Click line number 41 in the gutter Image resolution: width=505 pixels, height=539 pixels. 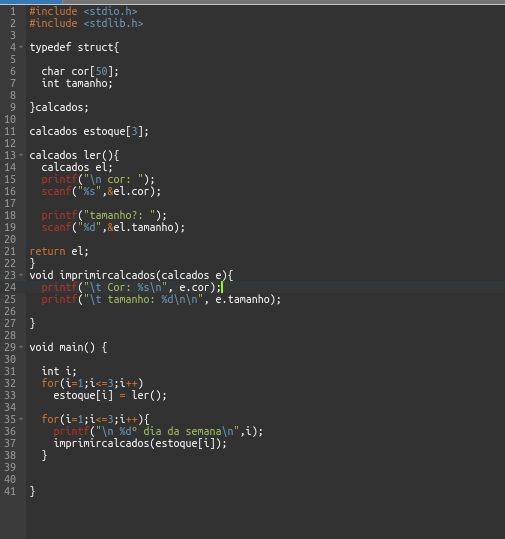[10, 491]
